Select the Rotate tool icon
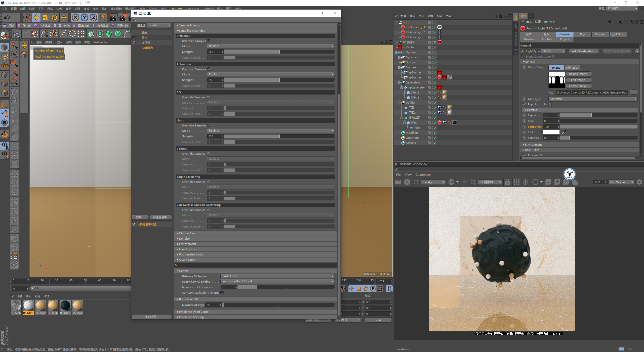644x352 pixels. click(x=54, y=17)
